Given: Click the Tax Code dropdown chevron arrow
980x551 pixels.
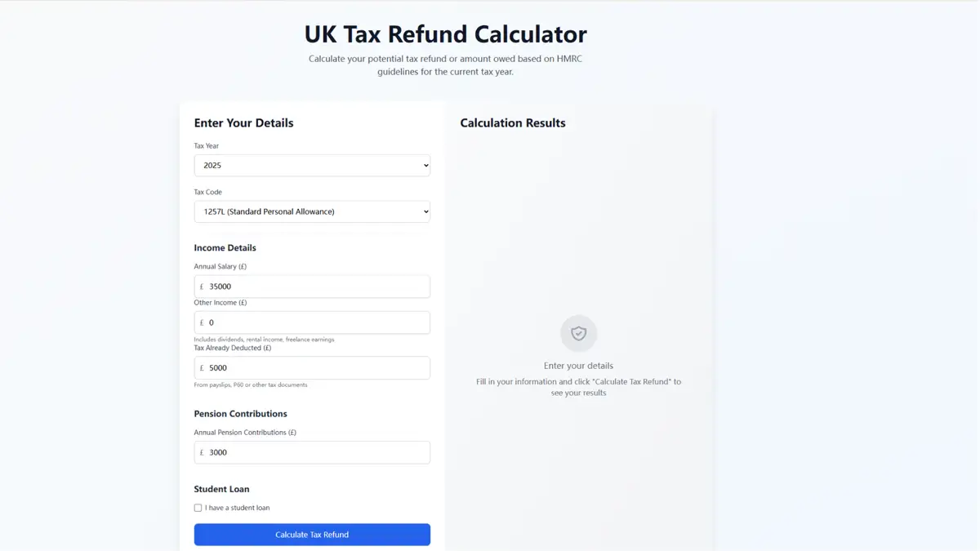Looking at the screenshot, I should pos(425,211).
